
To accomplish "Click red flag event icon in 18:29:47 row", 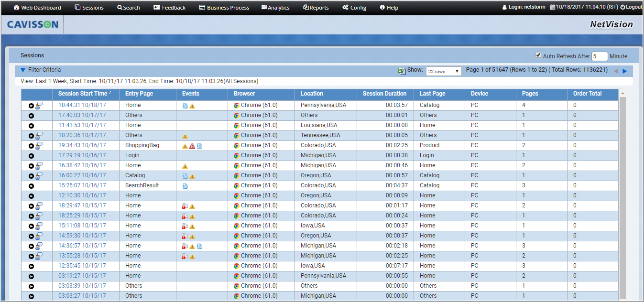I will [185, 206].
